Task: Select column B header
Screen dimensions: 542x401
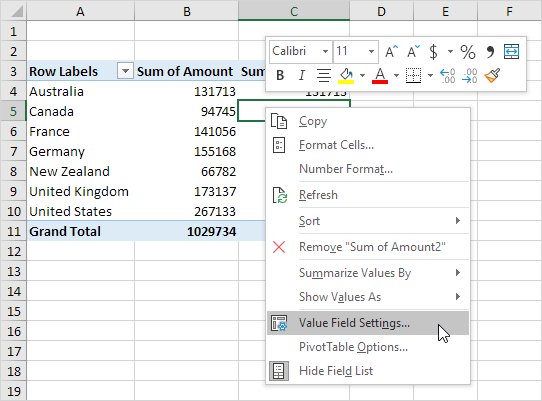Action: 187,11
